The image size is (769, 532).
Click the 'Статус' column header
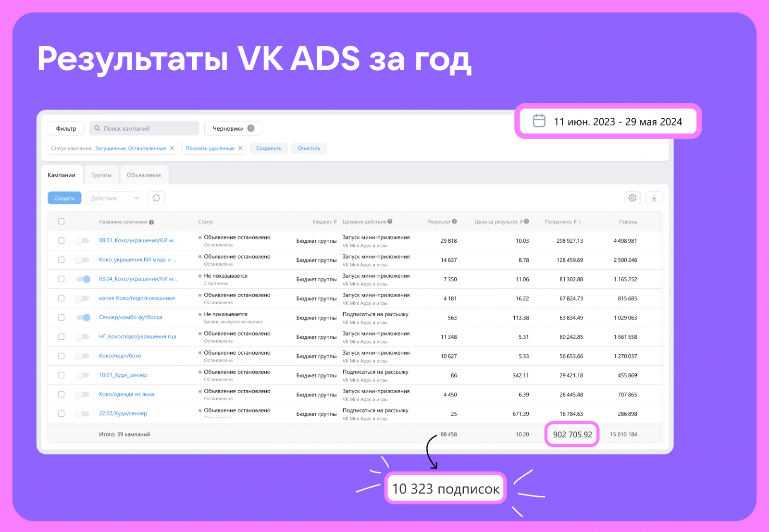click(x=206, y=222)
